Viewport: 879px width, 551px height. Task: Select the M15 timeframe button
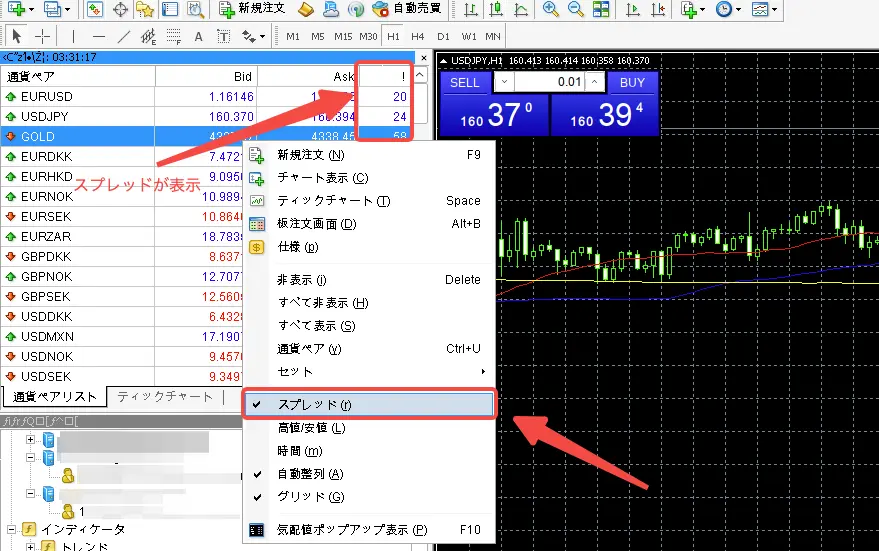coord(343,36)
